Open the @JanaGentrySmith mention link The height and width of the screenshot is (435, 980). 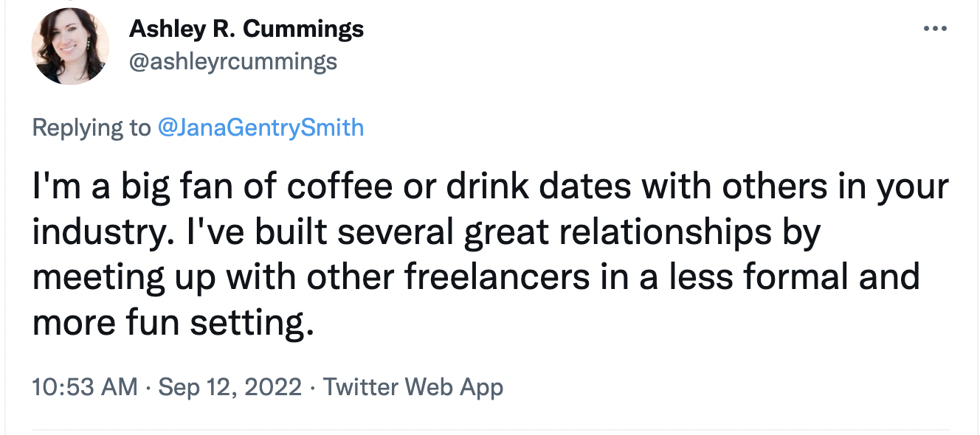point(260,128)
